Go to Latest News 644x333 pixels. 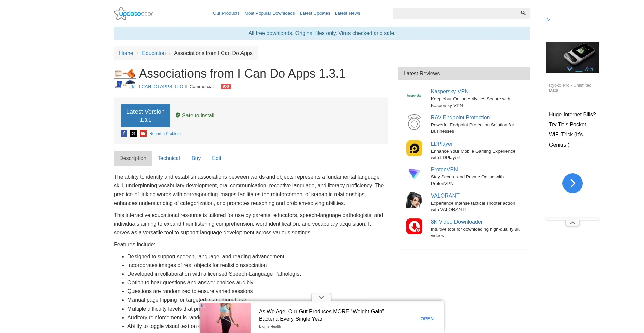(347, 13)
